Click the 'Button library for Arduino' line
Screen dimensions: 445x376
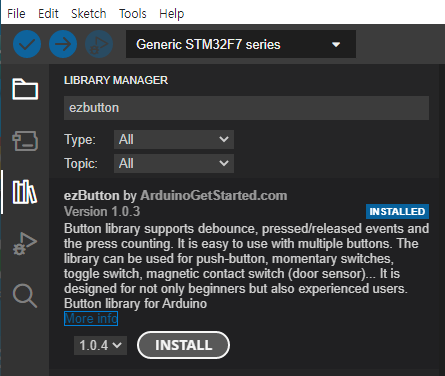135,303
